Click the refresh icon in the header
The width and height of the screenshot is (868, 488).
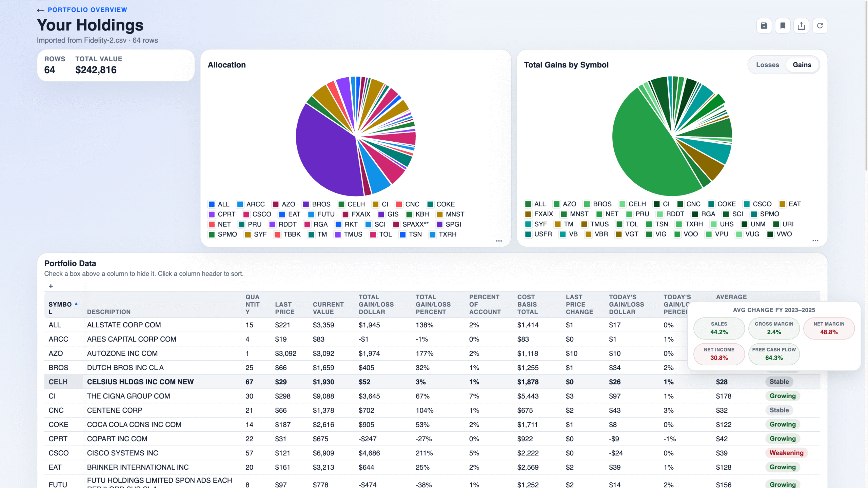pyautogui.click(x=820, y=26)
